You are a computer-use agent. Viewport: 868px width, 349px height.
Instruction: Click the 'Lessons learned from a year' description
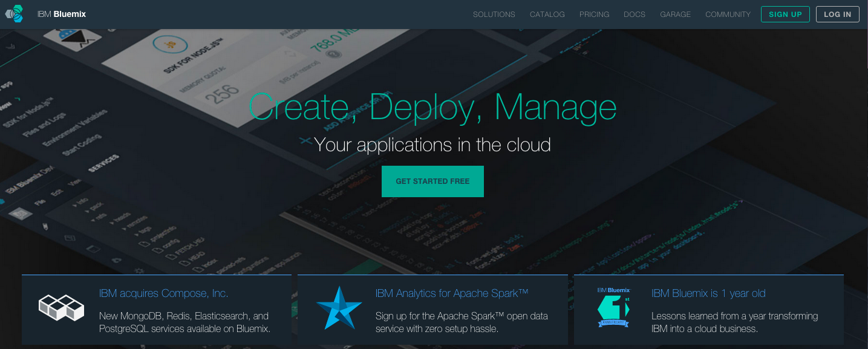tap(734, 322)
